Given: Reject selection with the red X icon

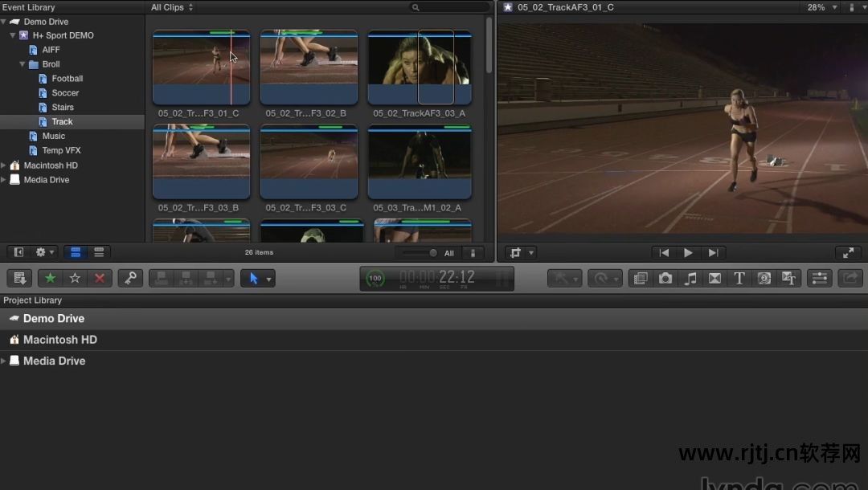Looking at the screenshot, I should point(100,278).
